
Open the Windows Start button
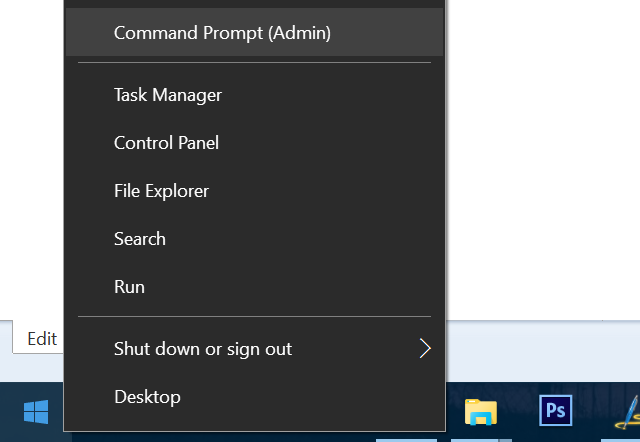point(36,412)
